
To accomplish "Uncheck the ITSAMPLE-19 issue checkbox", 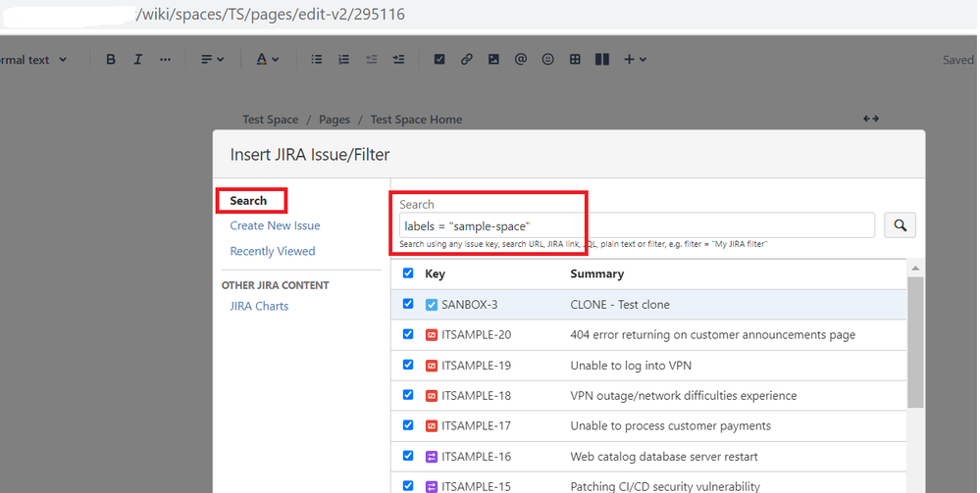I will (x=408, y=365).
